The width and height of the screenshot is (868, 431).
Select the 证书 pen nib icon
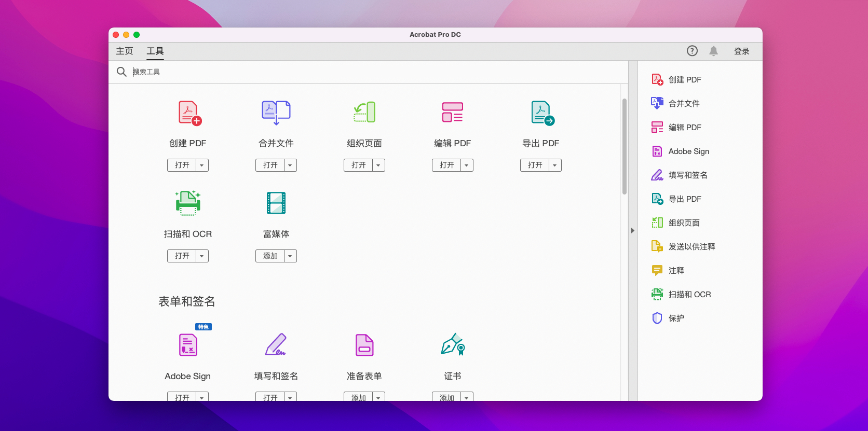point(453,345)
